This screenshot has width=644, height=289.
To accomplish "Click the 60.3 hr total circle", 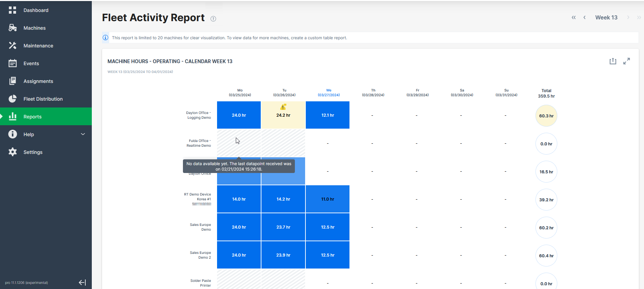I will [546, 116].
